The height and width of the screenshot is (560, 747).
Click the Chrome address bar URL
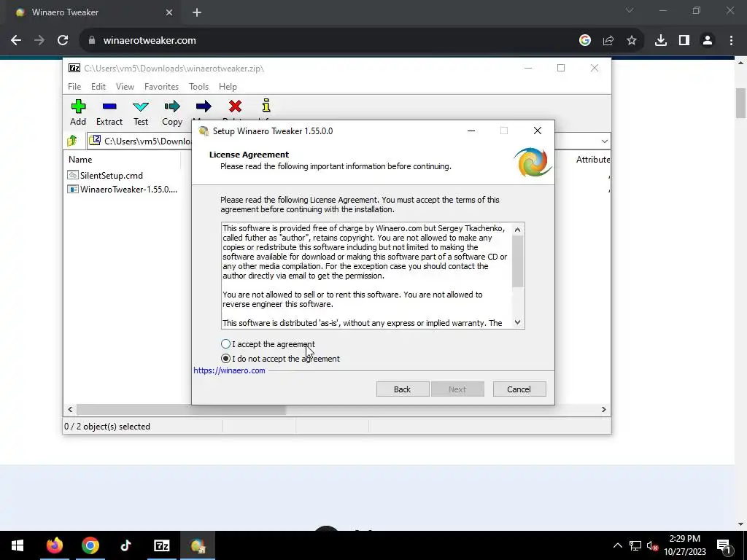150,41
